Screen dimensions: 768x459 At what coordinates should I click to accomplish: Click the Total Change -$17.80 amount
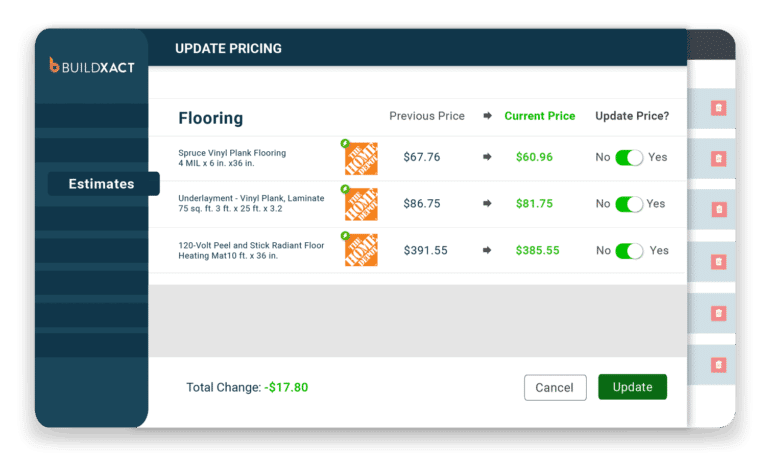(x=287, y=387)
